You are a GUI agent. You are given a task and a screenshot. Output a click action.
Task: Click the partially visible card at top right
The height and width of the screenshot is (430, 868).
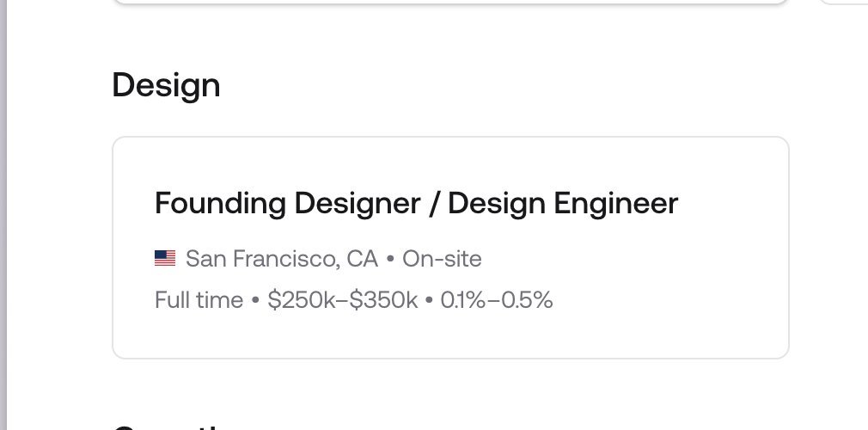844,2
